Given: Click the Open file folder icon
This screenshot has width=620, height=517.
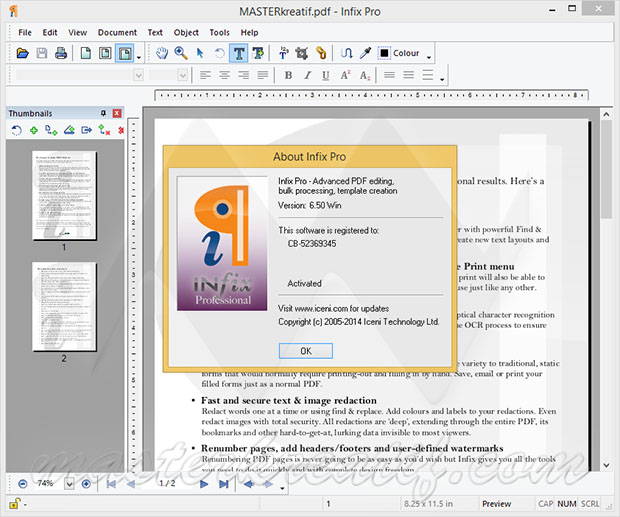Looking at the screenshot, I should tap(23, 53).
